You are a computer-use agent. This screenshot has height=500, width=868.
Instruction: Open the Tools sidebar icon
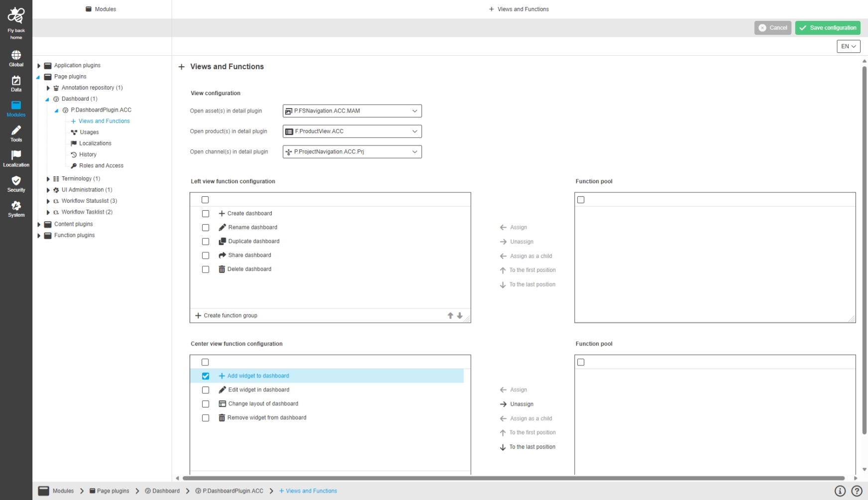pyautogui.click(x=16, y=133)
